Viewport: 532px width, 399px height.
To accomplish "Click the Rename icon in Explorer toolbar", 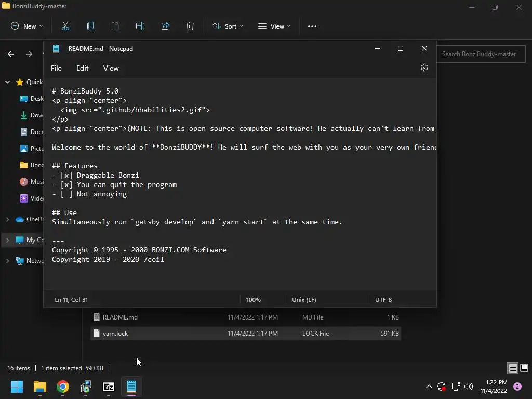I will tap(140, 26).
